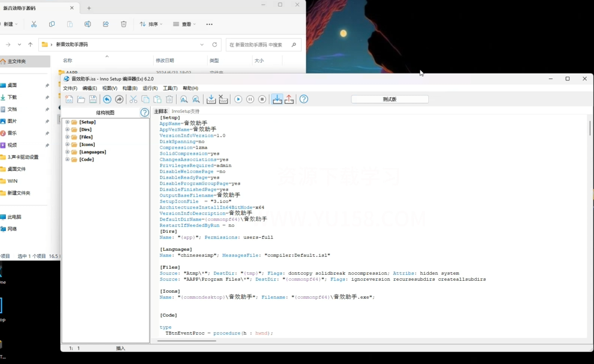Click the blue help question mark in the toolbar
The image size is (594, 364).
tap(304, 99)
